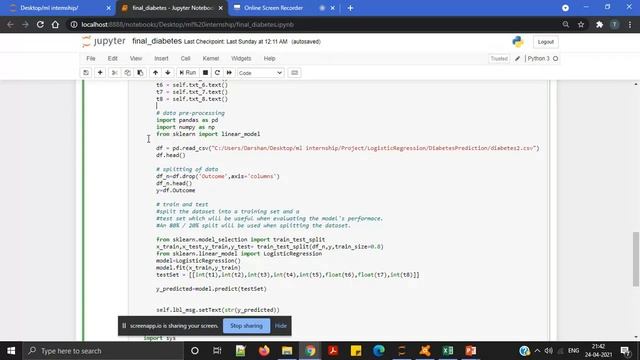This screenshot has width=640, height=360.
Task: Open the Insert menu
Action: 161,58
